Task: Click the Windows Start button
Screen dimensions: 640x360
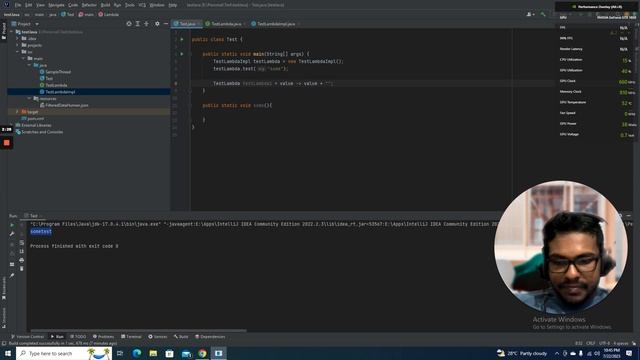Action: pos(8,353)
